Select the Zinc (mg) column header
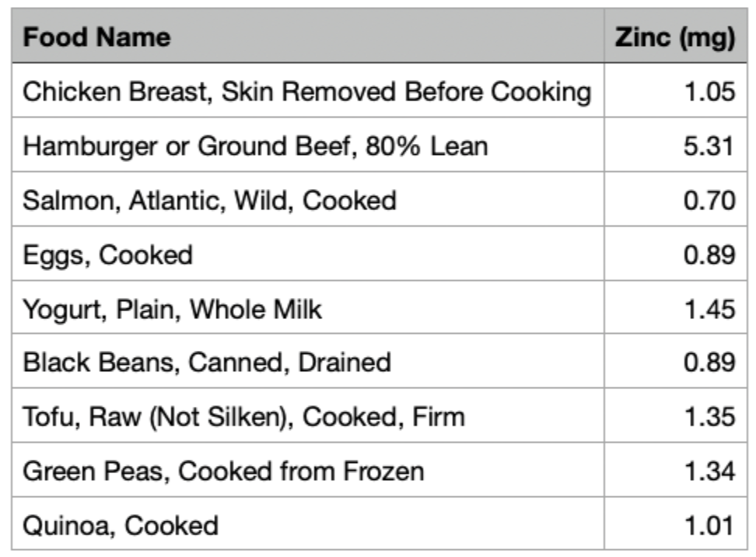756x557 pixels. [x=675, y=36]
